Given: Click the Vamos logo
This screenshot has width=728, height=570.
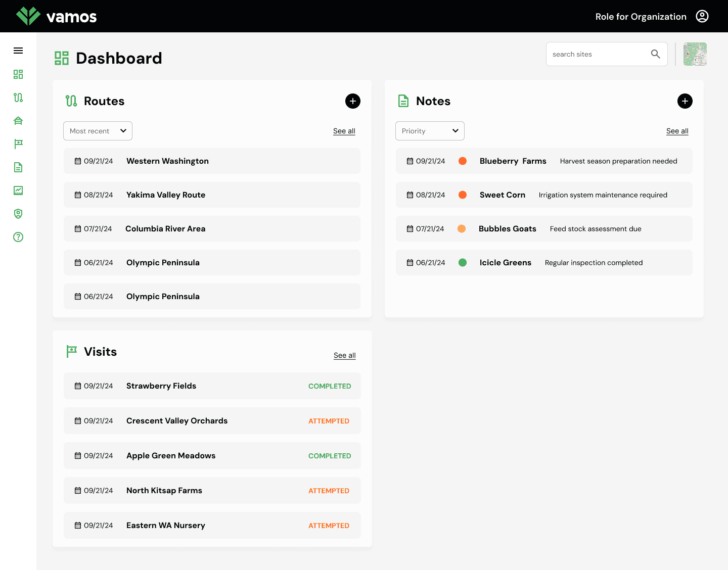Looking at the screenshot, I should coord(56,16).
